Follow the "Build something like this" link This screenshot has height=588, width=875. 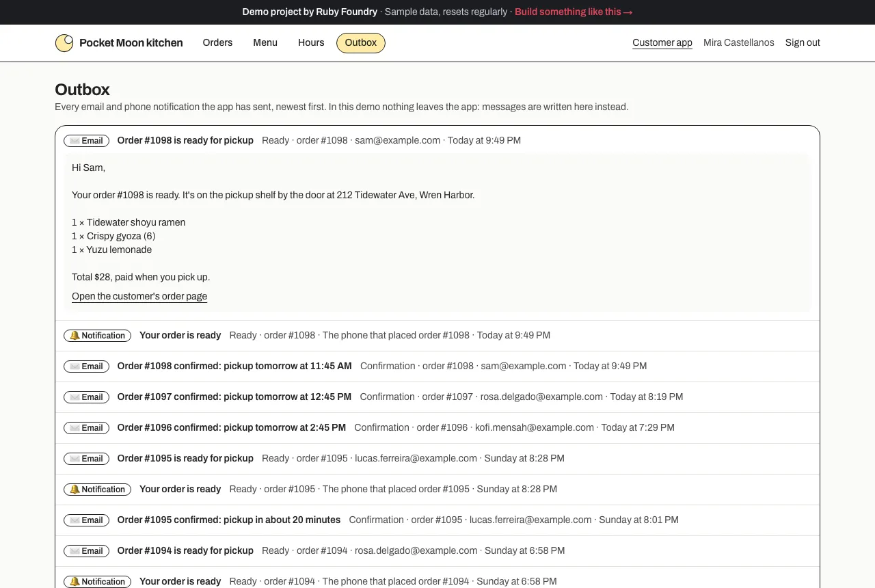[574, 12]
